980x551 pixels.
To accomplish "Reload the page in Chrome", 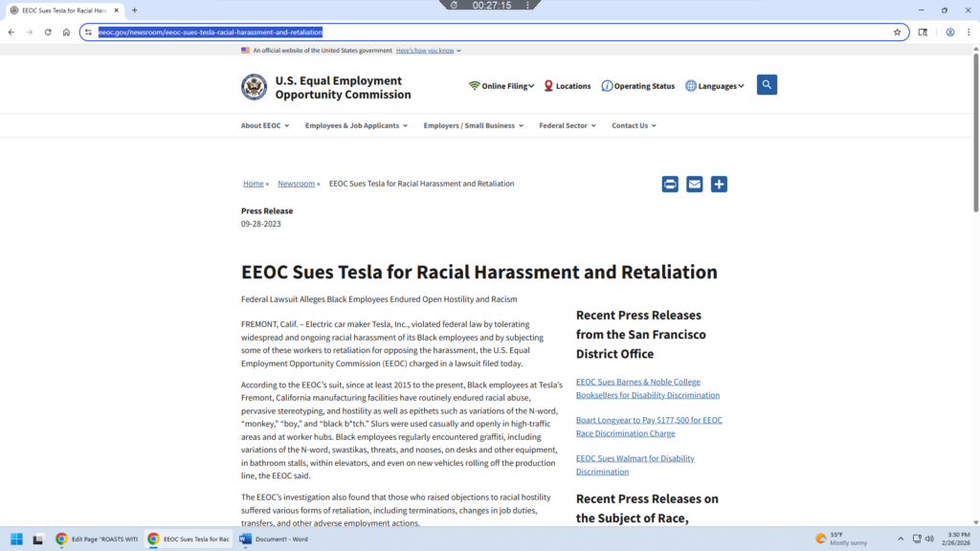I will tap(48, 32).
